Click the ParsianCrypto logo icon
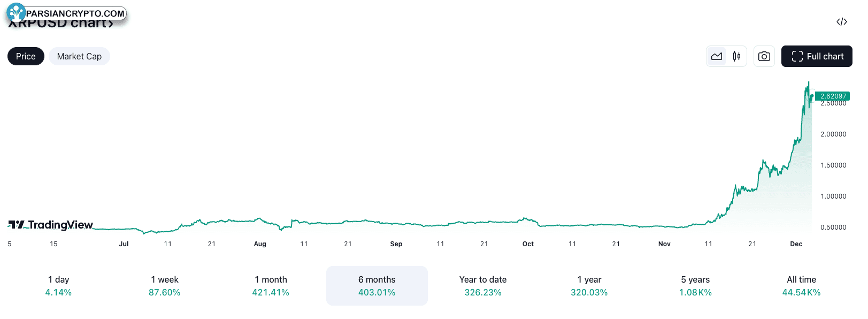The height and width of the screenshot is (319, 868). coord(16,13)
